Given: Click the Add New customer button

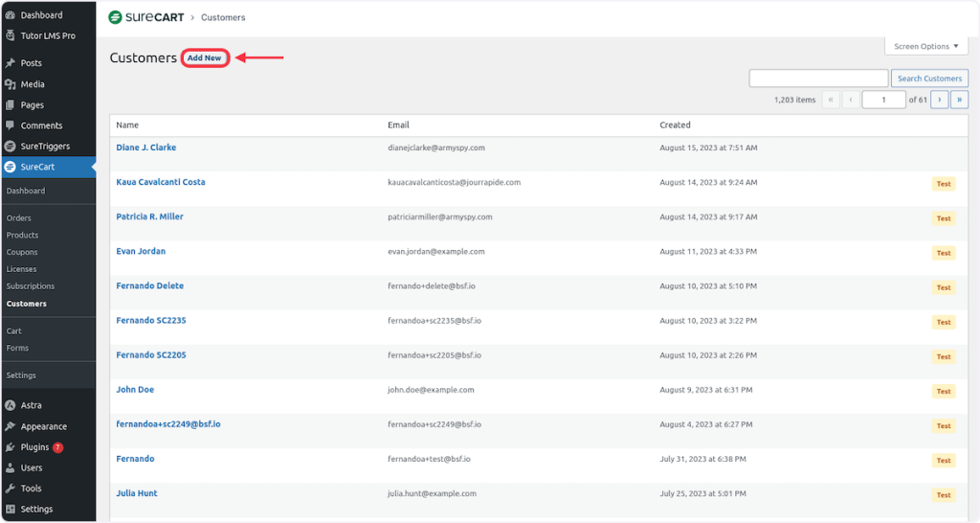Looking at the screenshot, I should (x=204, y=58).
